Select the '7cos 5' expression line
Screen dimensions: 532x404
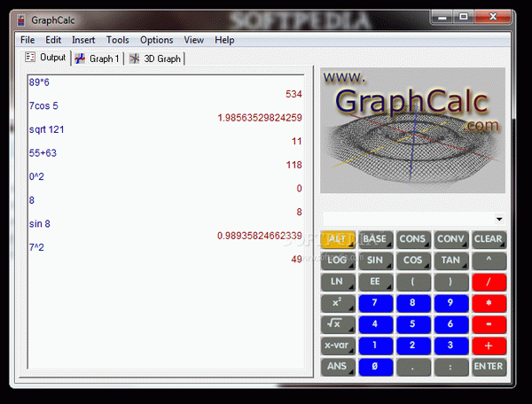43,106
